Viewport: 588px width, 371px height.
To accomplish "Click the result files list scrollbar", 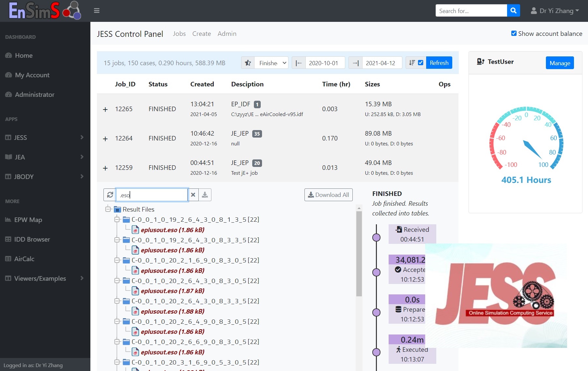I will pos(359,254).
